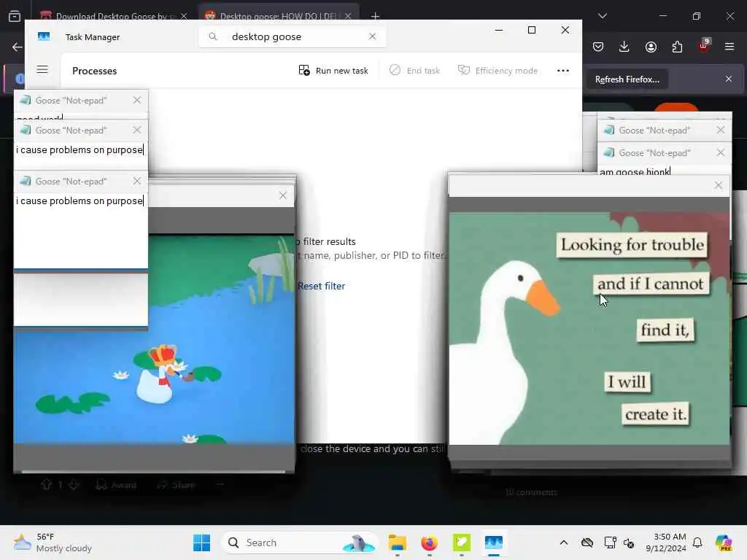Image resolution: width=747 pixels, height=560 pixels.
Task: Open clock showing 3:50 AM
Action: point(666,542)
